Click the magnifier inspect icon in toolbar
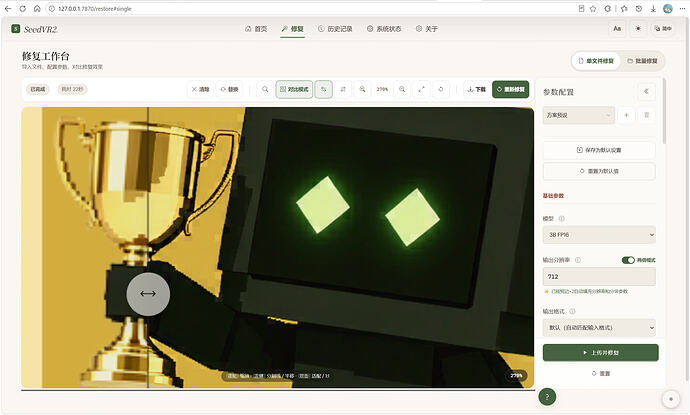The height and width of the screenshot is (415, 690). (265, 89)
